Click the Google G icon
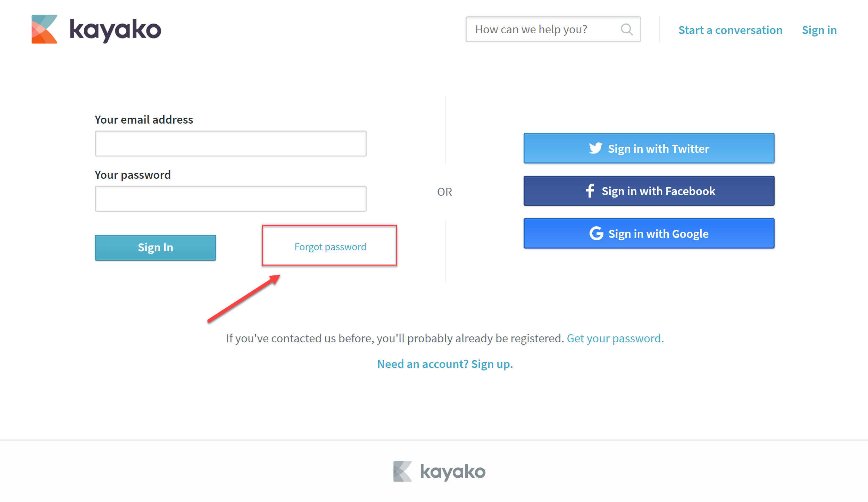This screenshot has width=868, height=502. tap(596, 233)
